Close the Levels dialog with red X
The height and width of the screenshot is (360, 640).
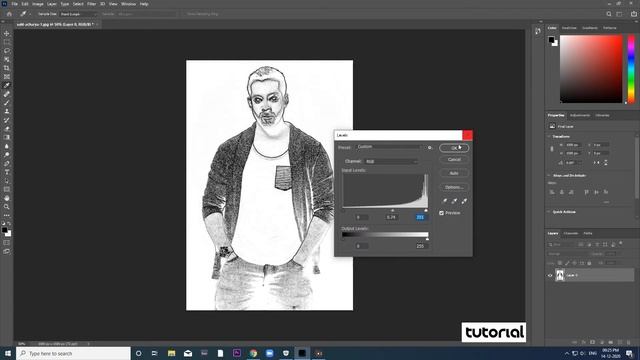tap(467, 135)
